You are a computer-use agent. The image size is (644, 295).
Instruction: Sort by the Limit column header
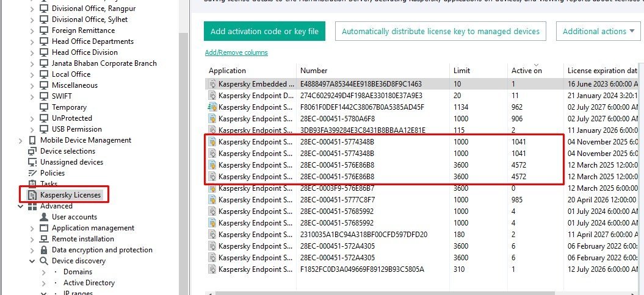[479, 71]
